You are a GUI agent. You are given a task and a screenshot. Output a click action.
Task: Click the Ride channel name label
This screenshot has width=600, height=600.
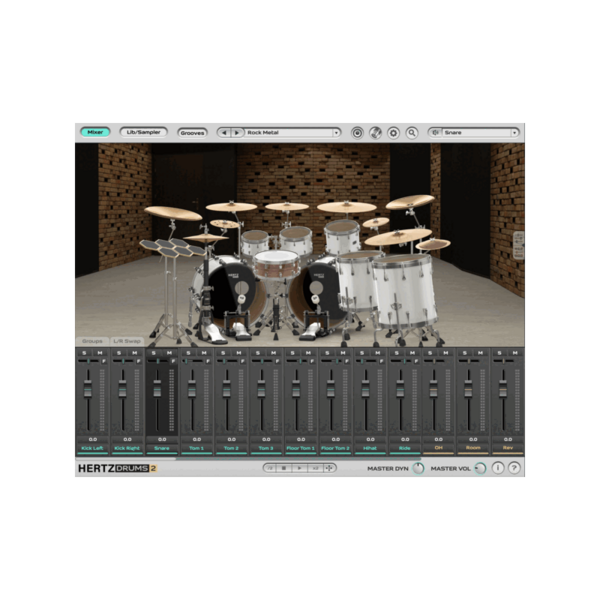[x=405, y=448]
